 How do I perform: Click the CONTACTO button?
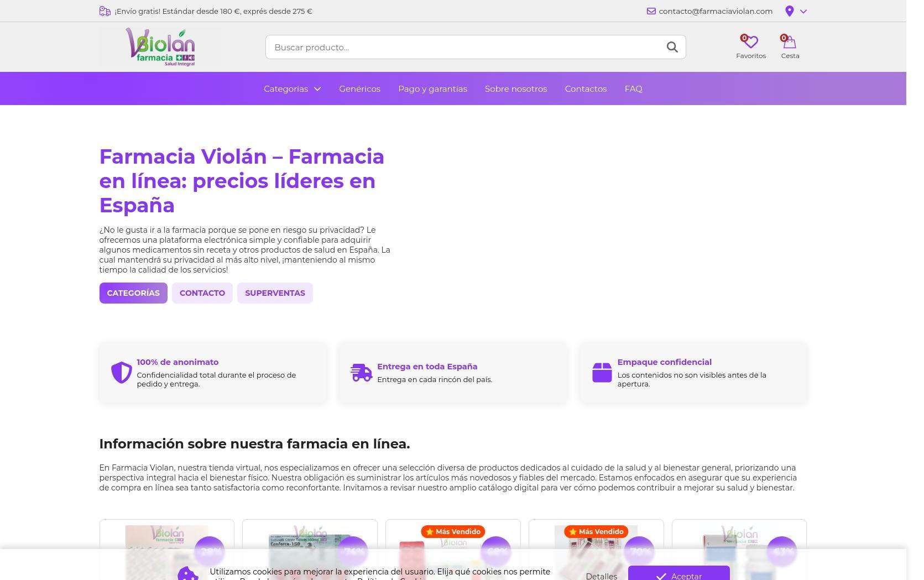pos(202,293)
